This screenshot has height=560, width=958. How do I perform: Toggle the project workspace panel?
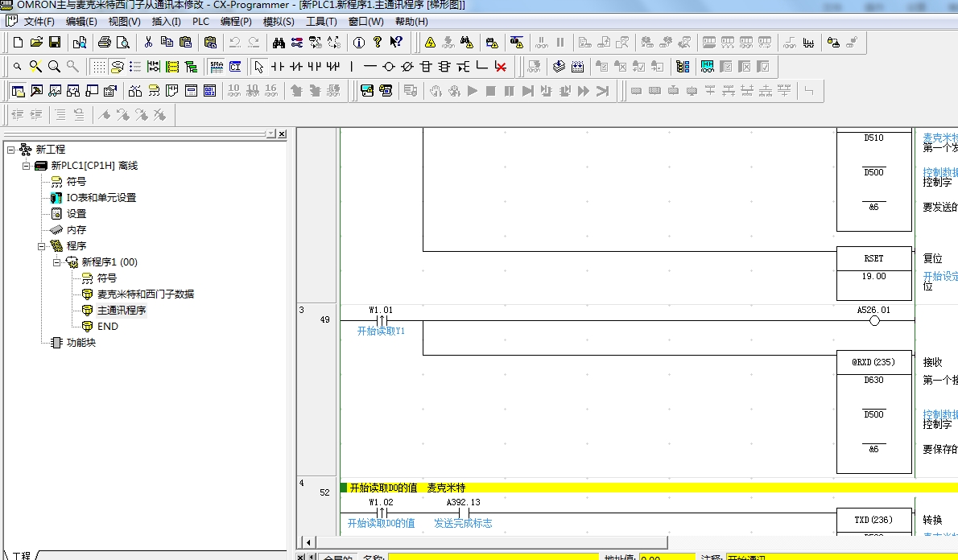pyautogui.click(x=18, y=91)
